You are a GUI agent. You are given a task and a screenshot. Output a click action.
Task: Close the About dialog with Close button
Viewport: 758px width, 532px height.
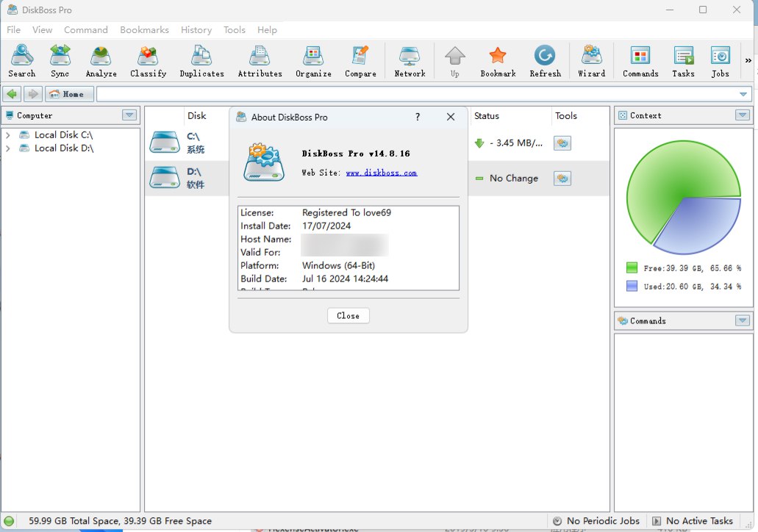click(348, 315)
